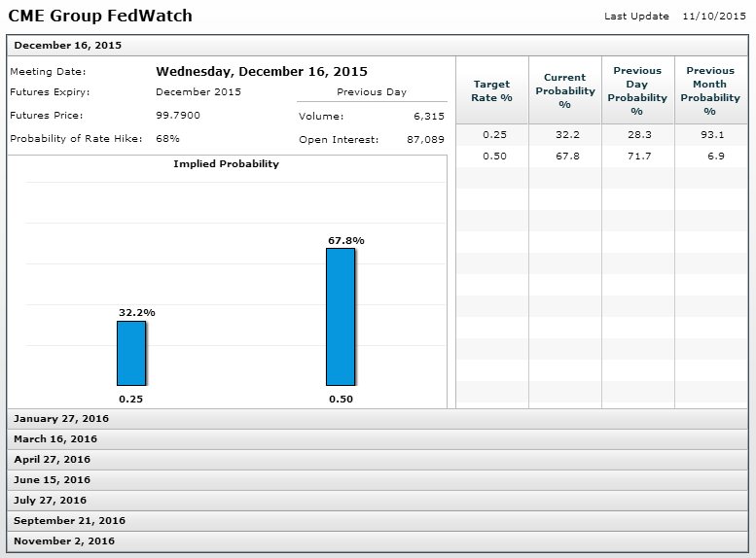The width and height of the screenshot is (756, 558).
Task: Expand the January 27, 2016 meeting
Action: tap(378, 419)
